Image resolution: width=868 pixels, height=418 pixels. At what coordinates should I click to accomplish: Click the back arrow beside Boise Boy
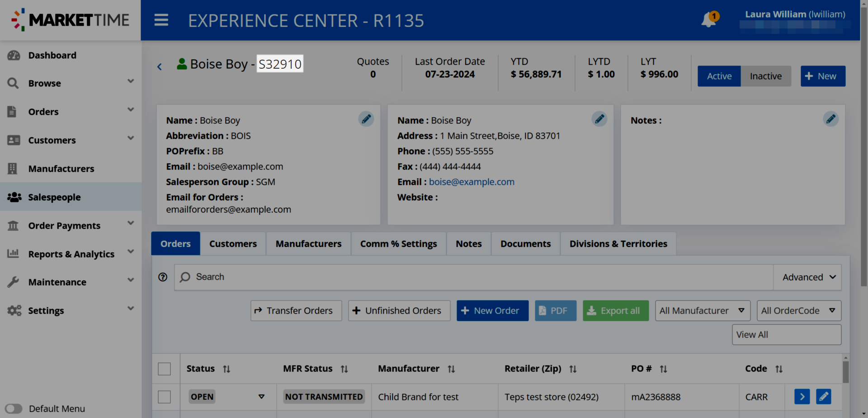[x=160, y=67]
